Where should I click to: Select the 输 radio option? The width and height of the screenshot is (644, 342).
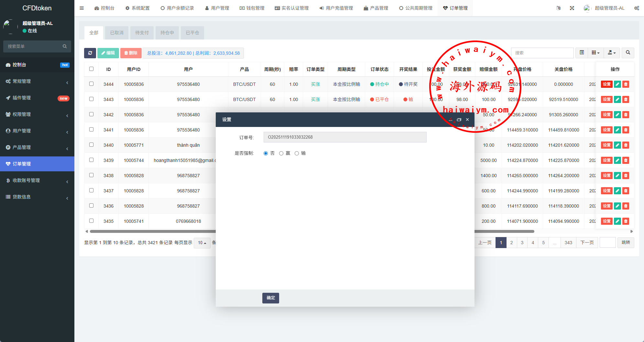(x=297, y=154)
